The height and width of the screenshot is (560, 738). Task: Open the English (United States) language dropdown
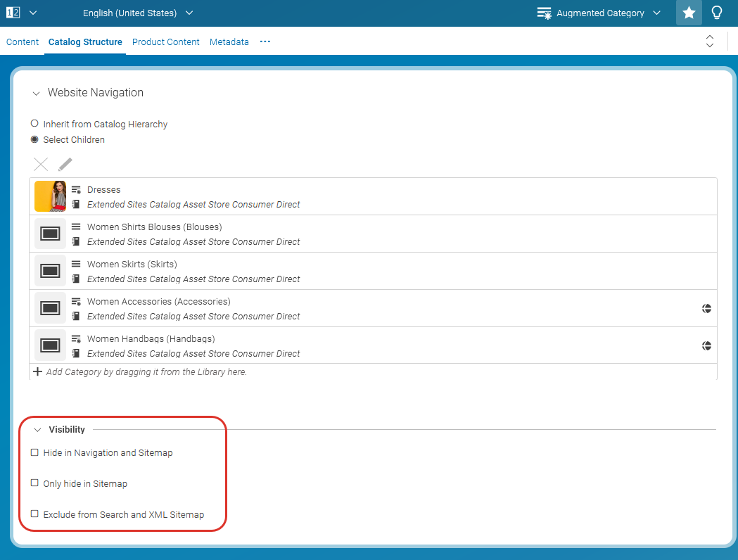pyautogui.click(x=137, y=13)
